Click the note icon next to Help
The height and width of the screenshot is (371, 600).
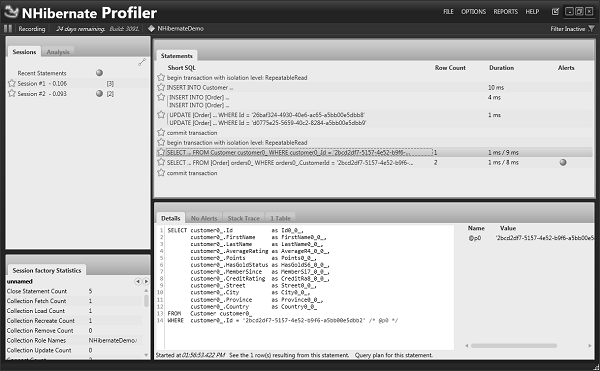(x=555, y=11)
